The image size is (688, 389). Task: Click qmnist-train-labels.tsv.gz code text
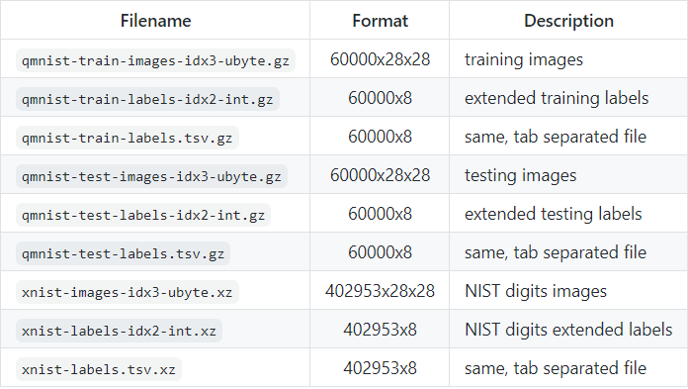(127, 138)
